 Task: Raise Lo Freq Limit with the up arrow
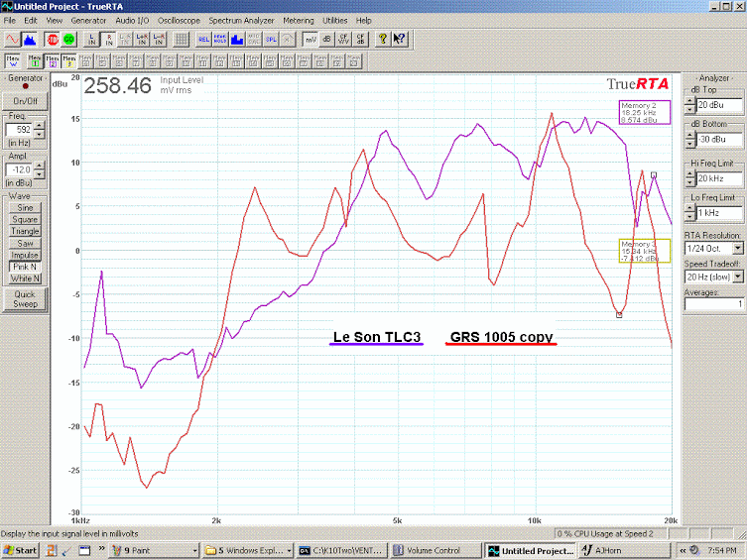pos(689,209)
